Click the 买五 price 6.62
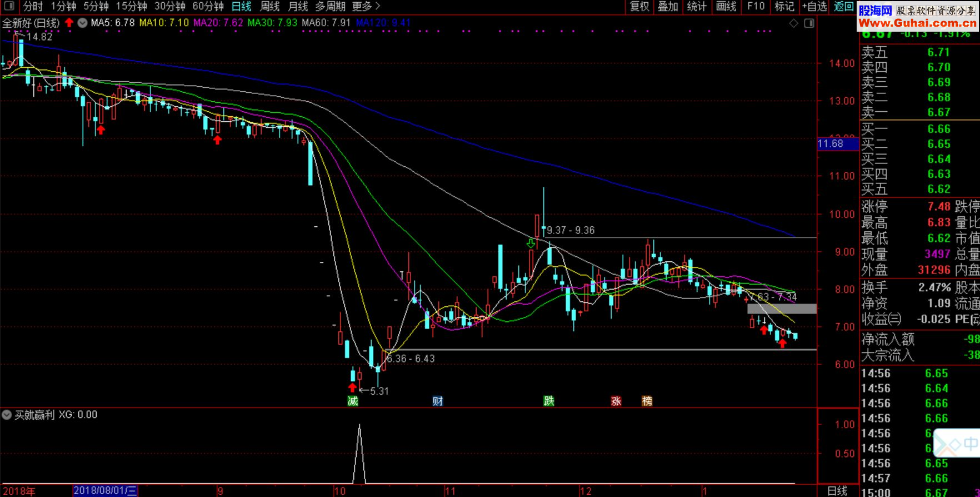The height and width of the screenshot is (497, 980). pyautogui.click(x=938, y=189)
